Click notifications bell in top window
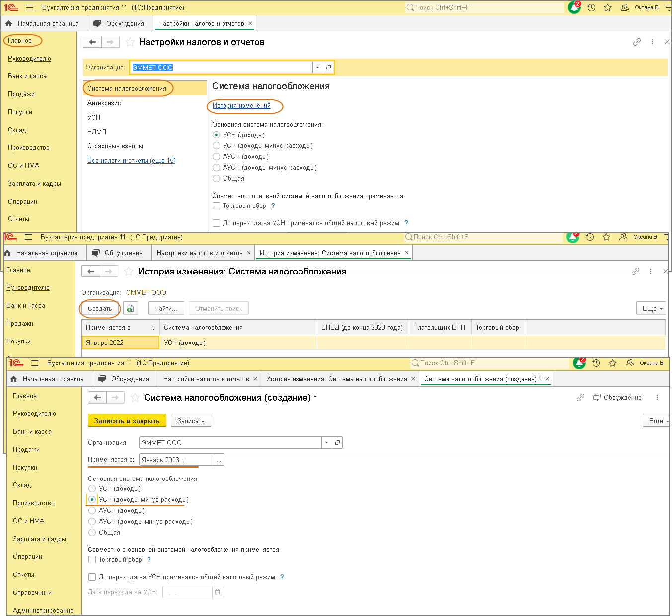 pyautogui.click(x=574, y=7)
